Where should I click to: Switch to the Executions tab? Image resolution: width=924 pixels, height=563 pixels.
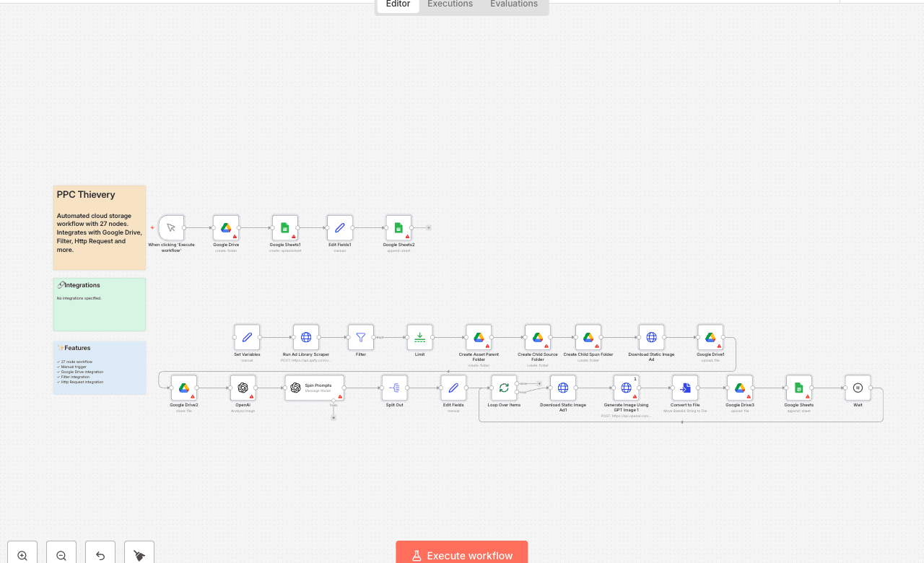450,4
